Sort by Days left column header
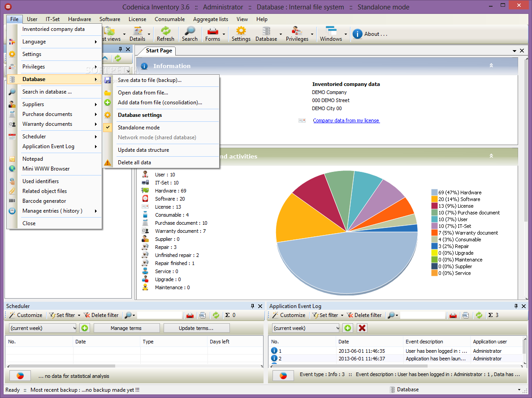The width and height of the screenshot is (532, 398). [x=235, y=342]
